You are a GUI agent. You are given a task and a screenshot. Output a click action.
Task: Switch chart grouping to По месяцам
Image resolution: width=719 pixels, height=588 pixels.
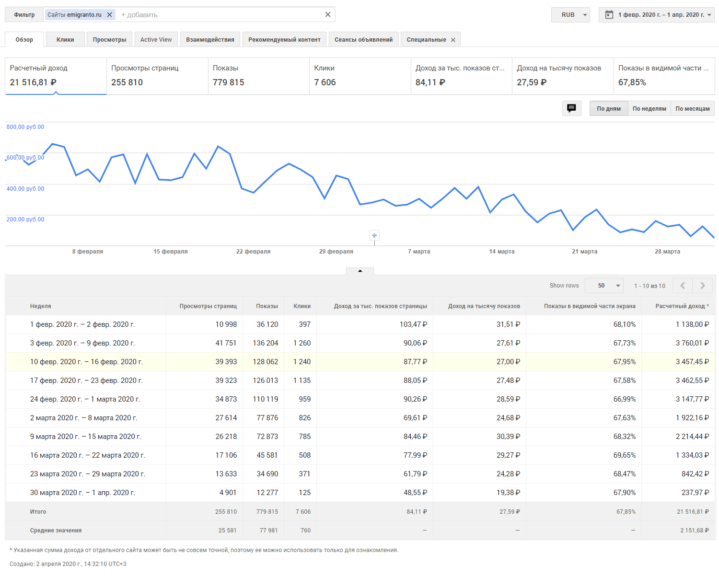(x=692, y=109)
